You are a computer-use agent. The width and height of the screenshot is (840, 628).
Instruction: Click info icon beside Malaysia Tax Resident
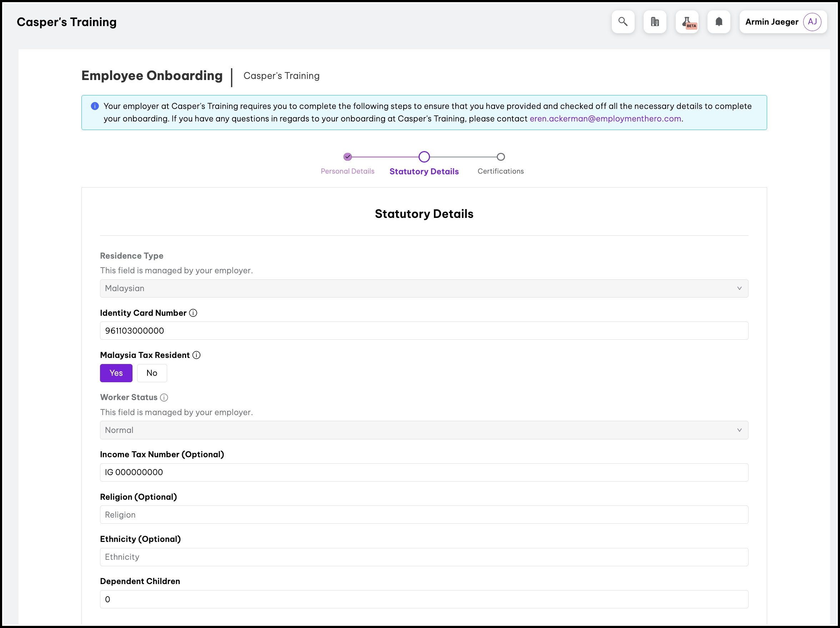(196, 355)
